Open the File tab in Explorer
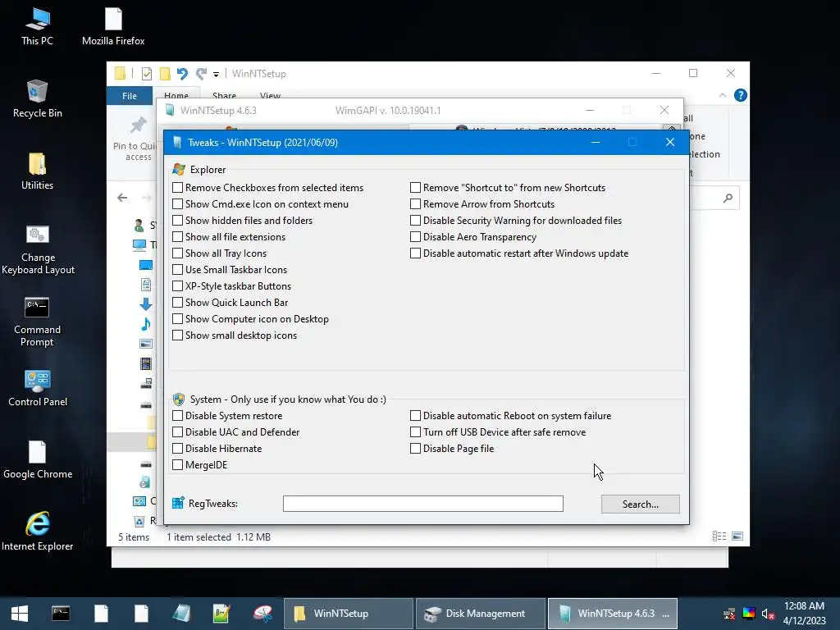The height and width of the screenshot is (630, 840). pos(130,95)
